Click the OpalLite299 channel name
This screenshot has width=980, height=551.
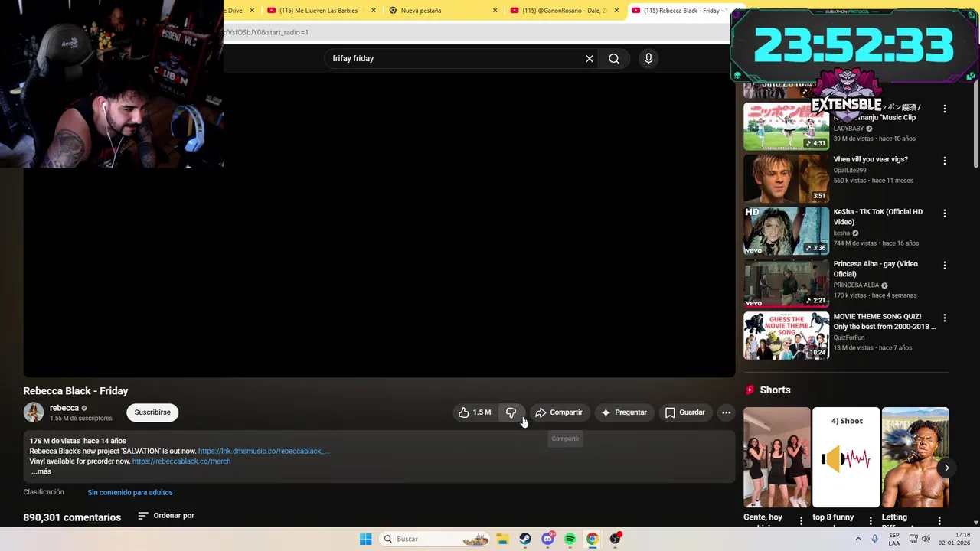click(x=850, y=171)
